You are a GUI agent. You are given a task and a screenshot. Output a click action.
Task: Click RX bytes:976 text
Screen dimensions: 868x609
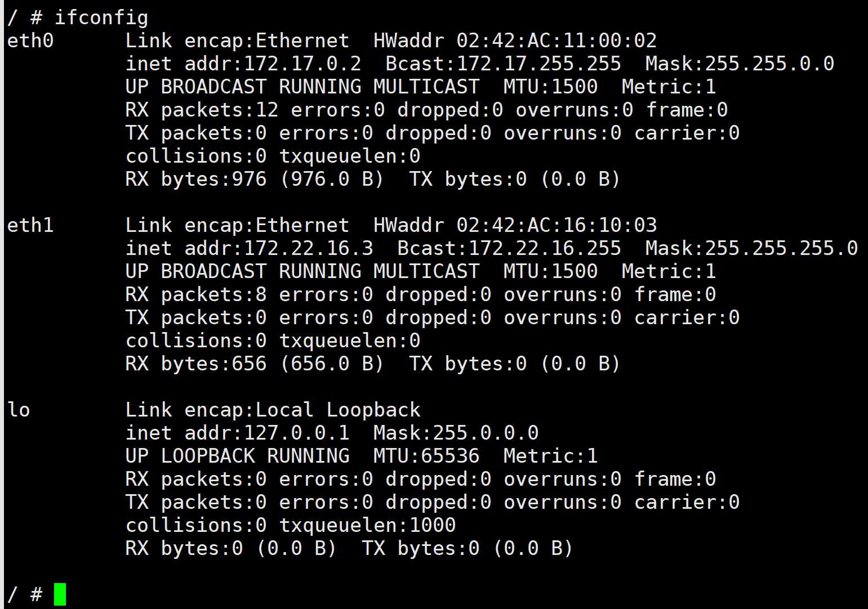196,179
